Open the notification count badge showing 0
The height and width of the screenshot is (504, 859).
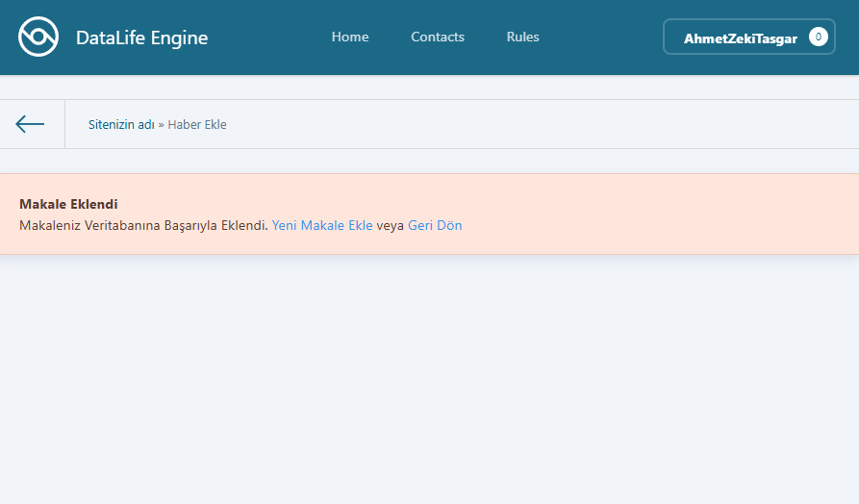click(818, 38)
